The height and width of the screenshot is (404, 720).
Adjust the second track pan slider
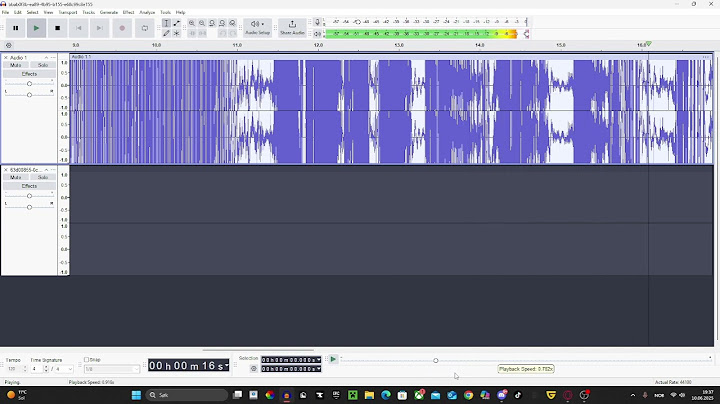(29, 207)
